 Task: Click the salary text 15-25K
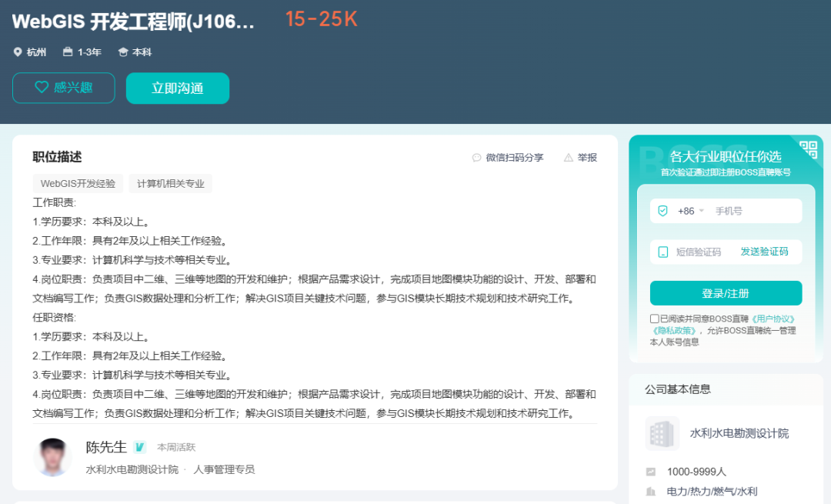[321, 19]
